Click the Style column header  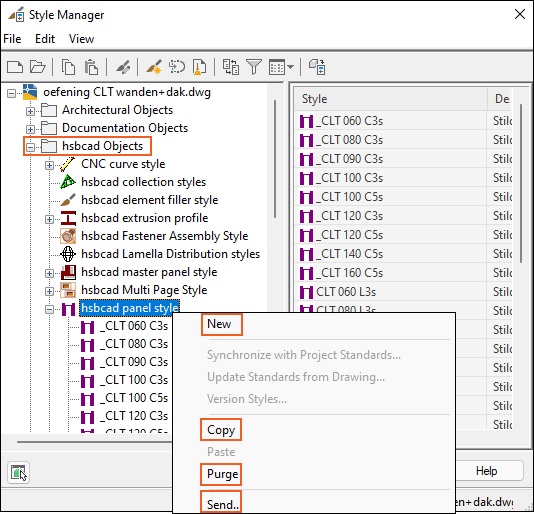pos(390,99)
